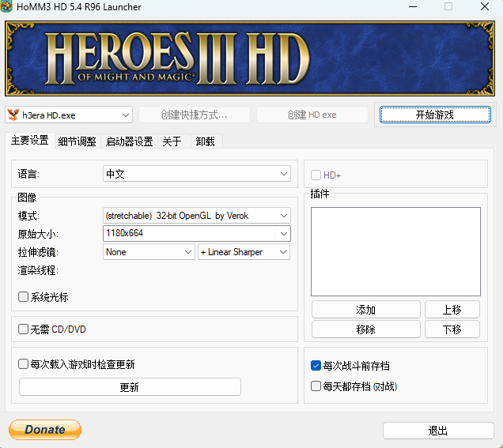Start the game with 开始游戏 button
This screenshot has height=448, width=503.
tap(435, 115)
